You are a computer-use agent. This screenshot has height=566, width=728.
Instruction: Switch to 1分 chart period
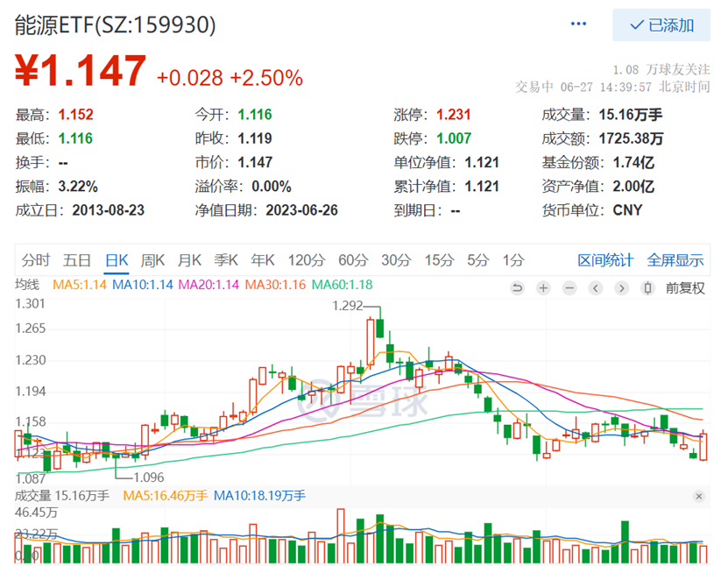pos(513,260)
